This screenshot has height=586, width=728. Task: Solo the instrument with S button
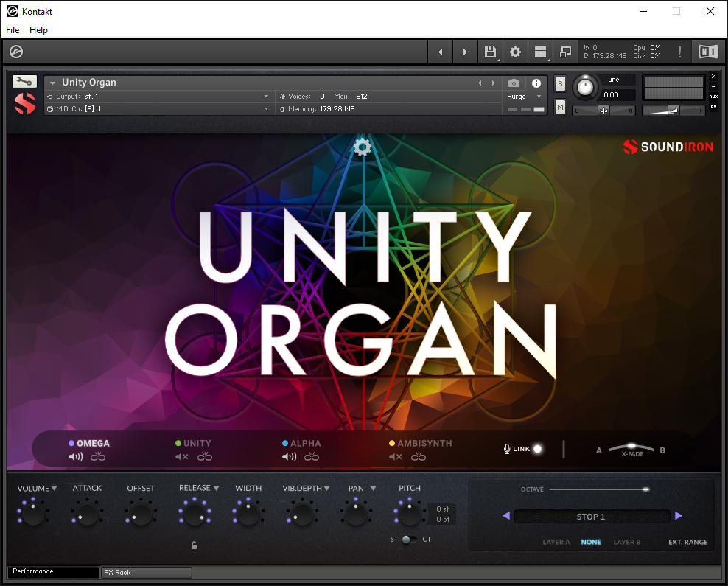tap(561, 83)
